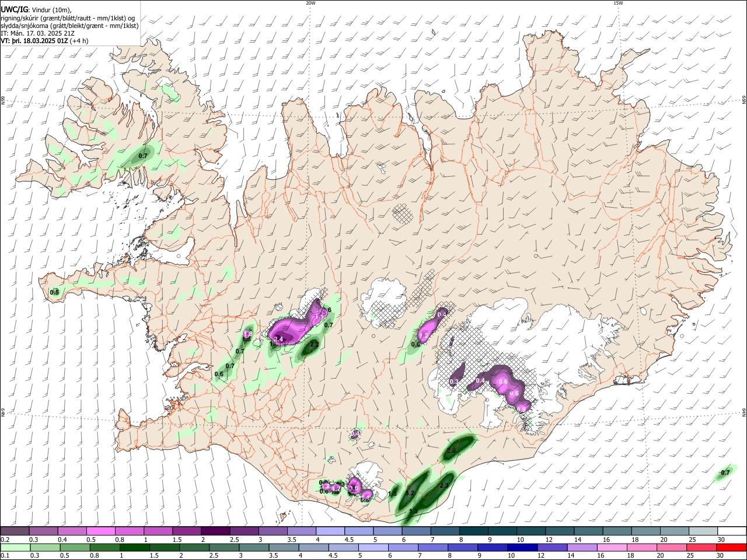This screenshot has height=560, width=747.
Task: Click the '20W' longitude label
Action: 310,3
